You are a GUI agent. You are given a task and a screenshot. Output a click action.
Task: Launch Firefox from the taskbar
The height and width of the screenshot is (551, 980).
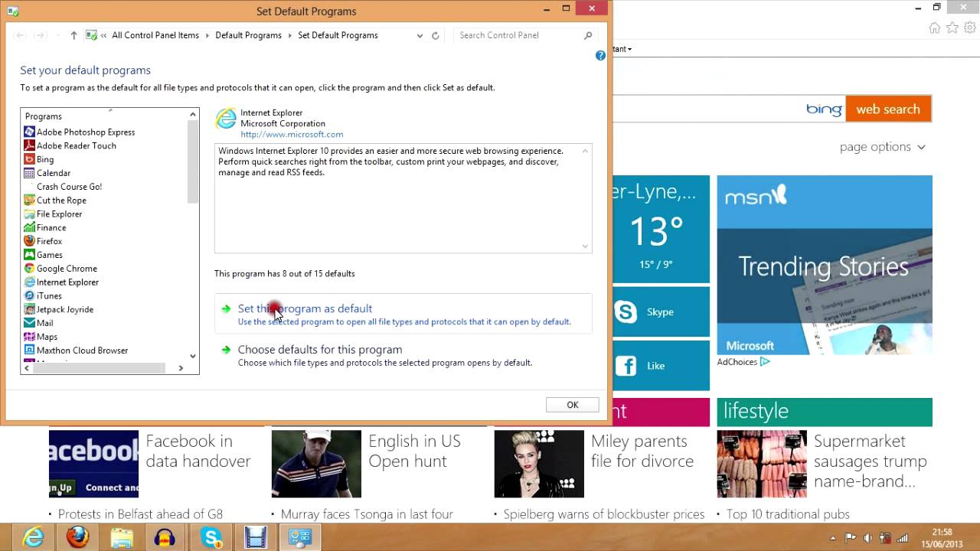tap(77, 537)
